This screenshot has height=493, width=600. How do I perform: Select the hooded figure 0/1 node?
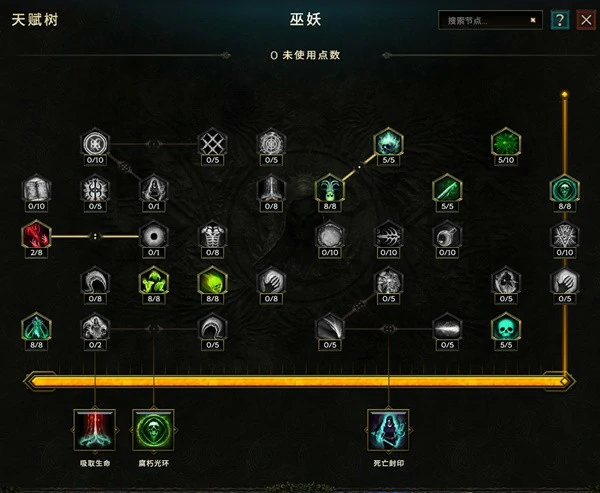153,189
